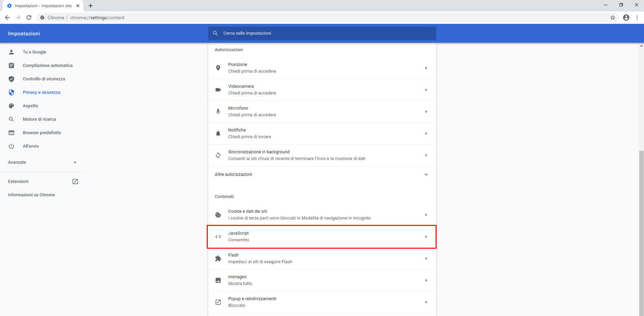
Task: Expand the Avanzate section in sidebar
Action: pos(42,162)
